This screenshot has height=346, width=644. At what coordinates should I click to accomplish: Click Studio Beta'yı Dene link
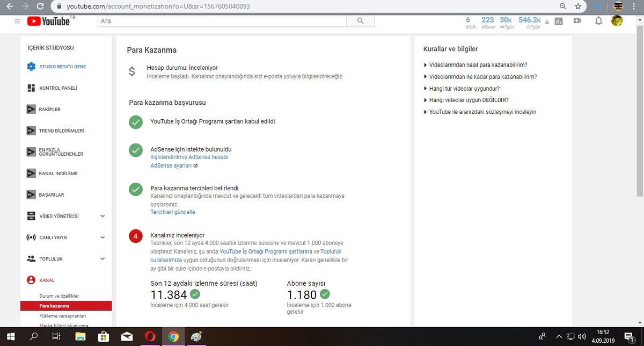[x=62, y=67]
